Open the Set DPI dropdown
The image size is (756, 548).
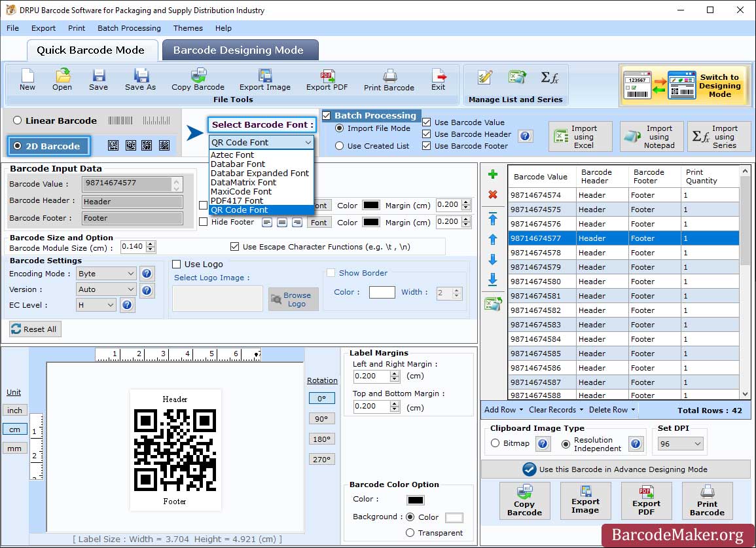[681, 443]
